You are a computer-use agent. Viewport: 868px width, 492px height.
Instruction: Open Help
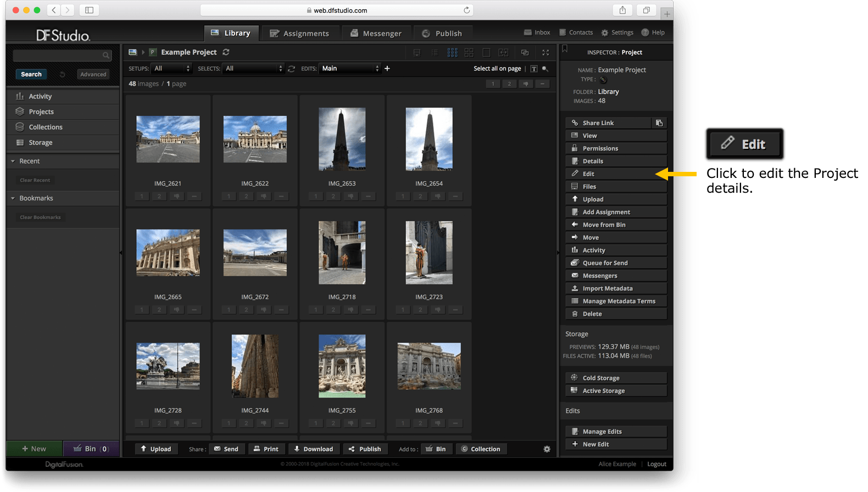(653, 32)
